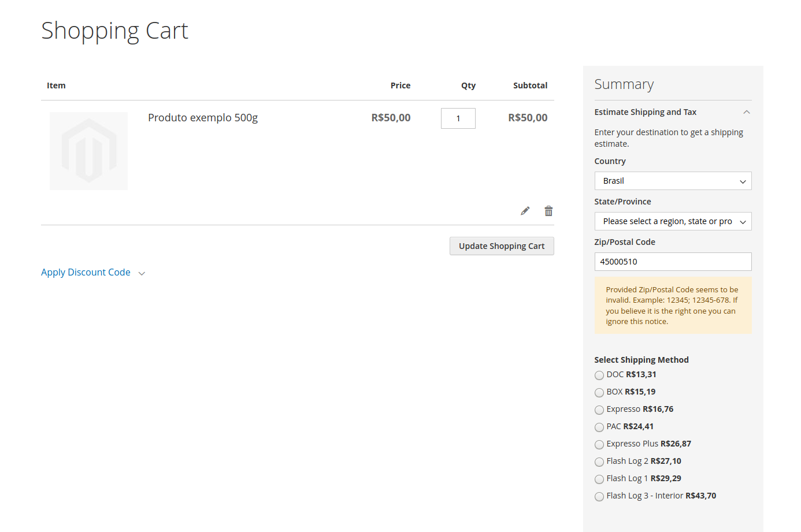Select the DOC shipping method radio
Viewport: 801px width, 532px height.
(x=599, y=375)
